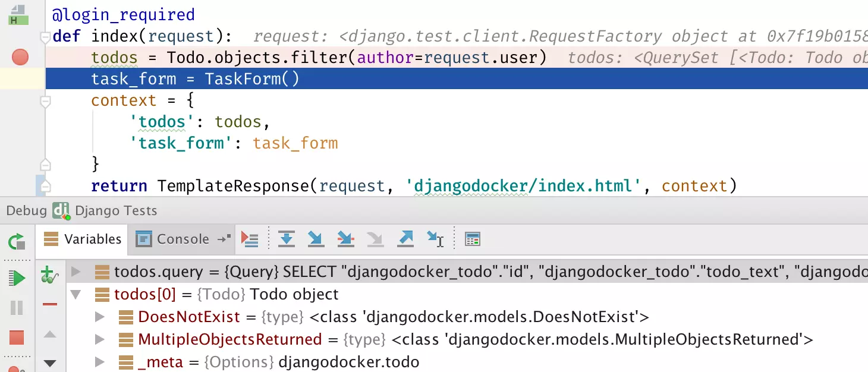Click the Run to Cursor icon
868x372 pixels.
point(435,239)
